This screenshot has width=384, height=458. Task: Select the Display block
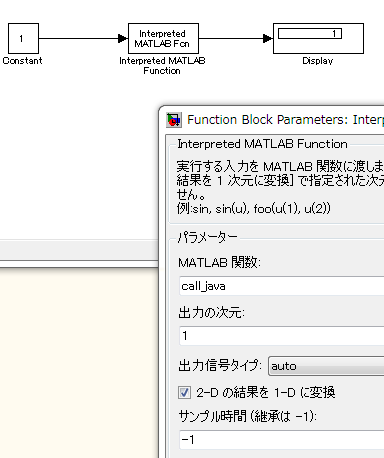tap(318, 38)
